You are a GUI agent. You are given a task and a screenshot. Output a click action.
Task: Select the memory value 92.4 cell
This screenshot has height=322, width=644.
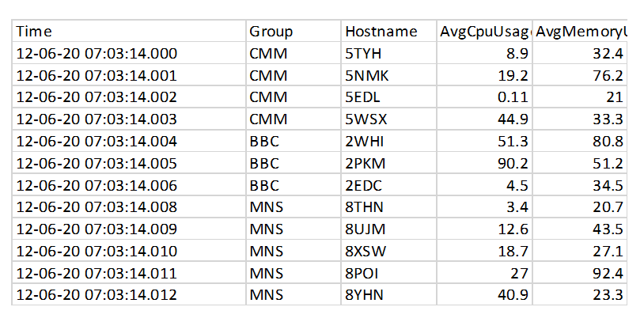(579, 273)
